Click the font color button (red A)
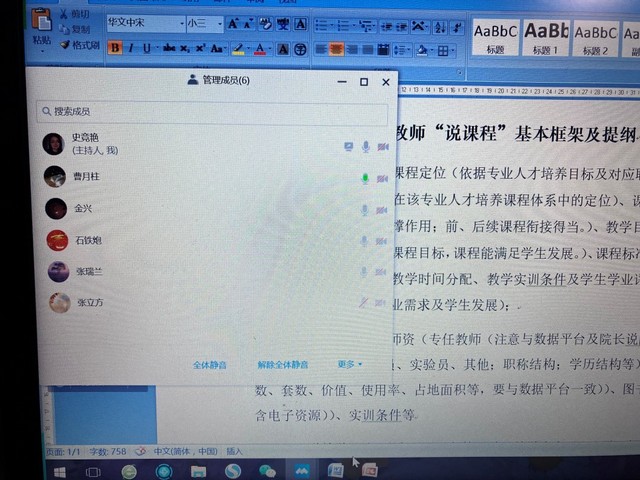 [x=260, y=48]
